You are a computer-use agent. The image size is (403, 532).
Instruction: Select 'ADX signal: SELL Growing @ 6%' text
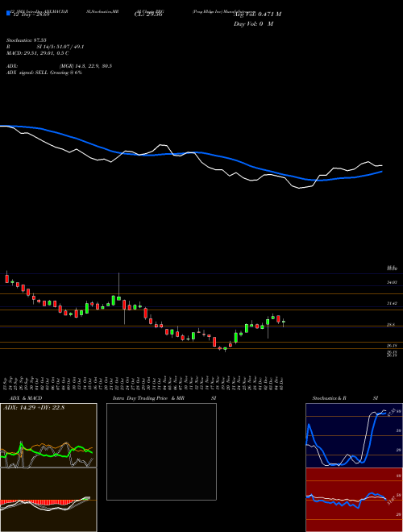[x=44, y=73]
